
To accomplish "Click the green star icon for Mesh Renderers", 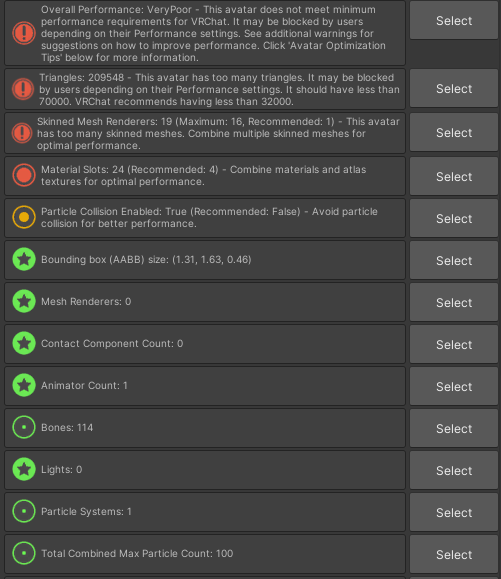I will point(24,301).
